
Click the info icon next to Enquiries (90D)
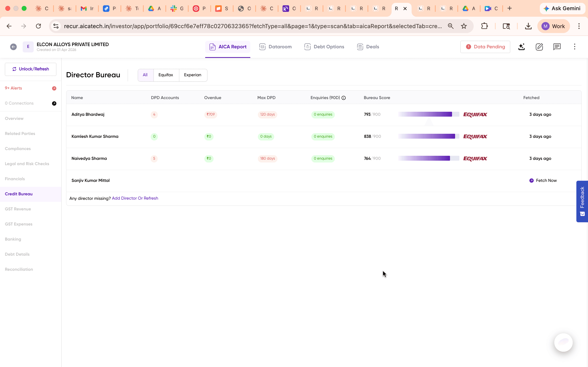tap(343, 98)
